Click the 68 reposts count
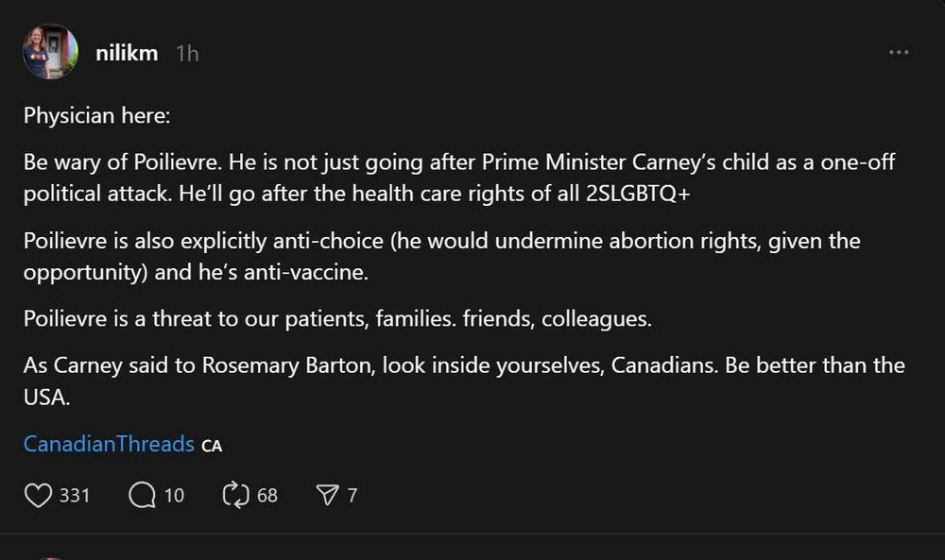The image size is (945, 560). pyautogui.click(x=267, y=495)
